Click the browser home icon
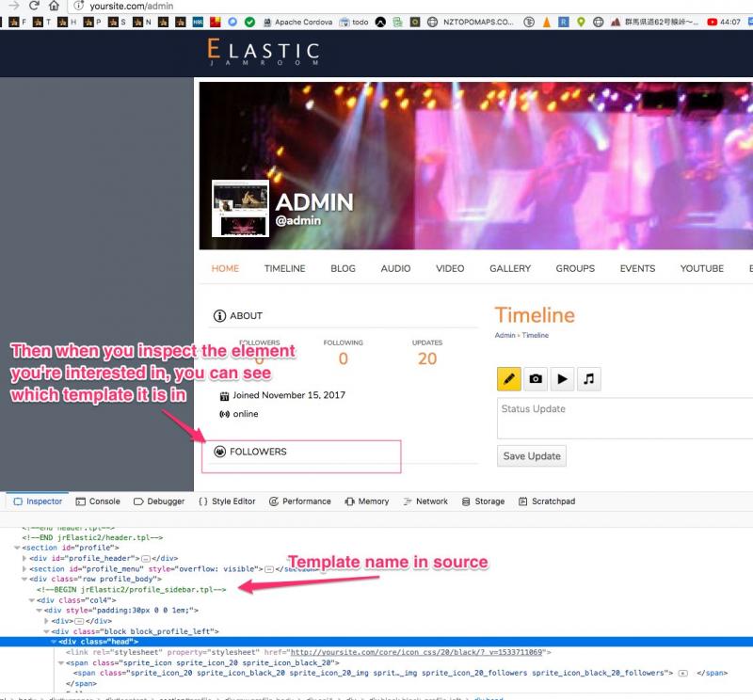The height and width of the screenshot is (700, 753). [56, 6]
